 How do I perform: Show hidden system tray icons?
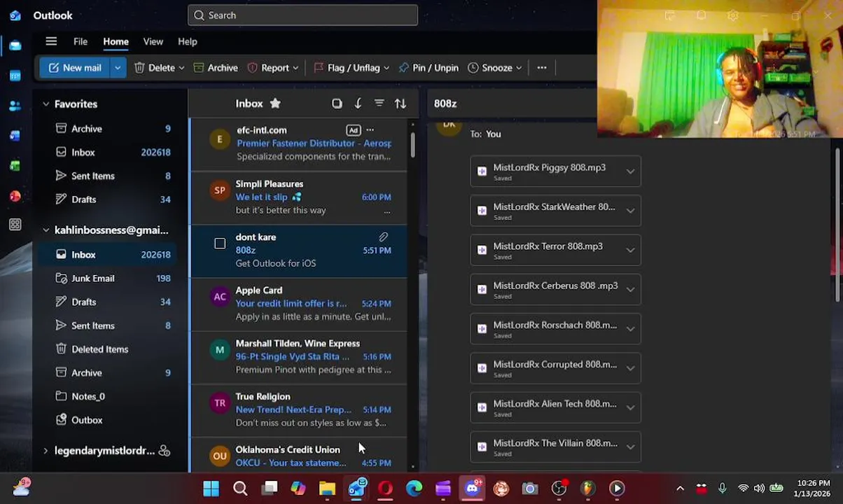(680, 489)
